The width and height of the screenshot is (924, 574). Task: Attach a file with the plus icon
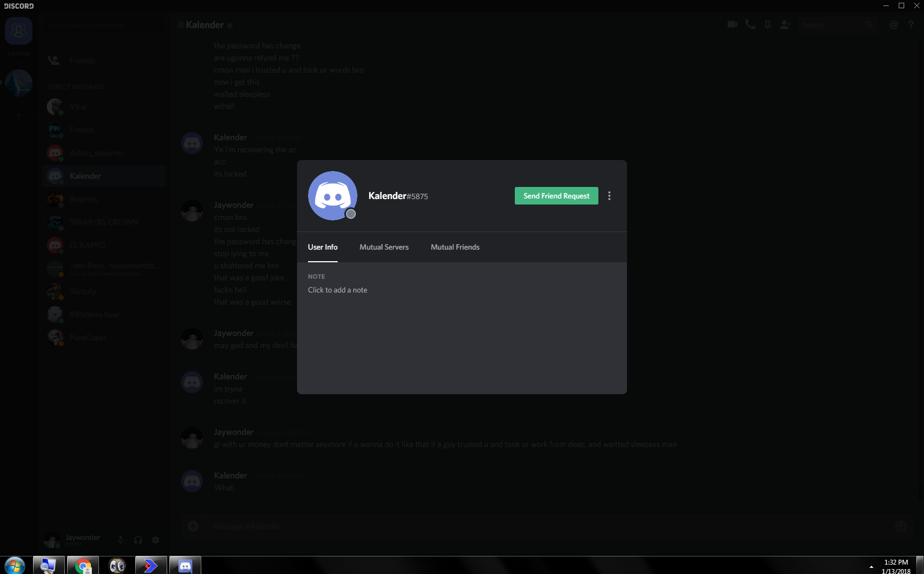193,526
